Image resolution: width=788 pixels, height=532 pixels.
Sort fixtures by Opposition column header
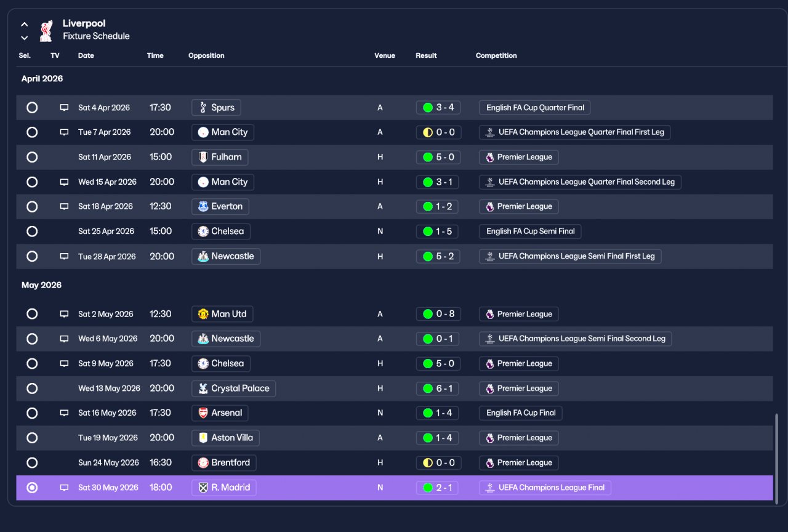tap(206, 55)
